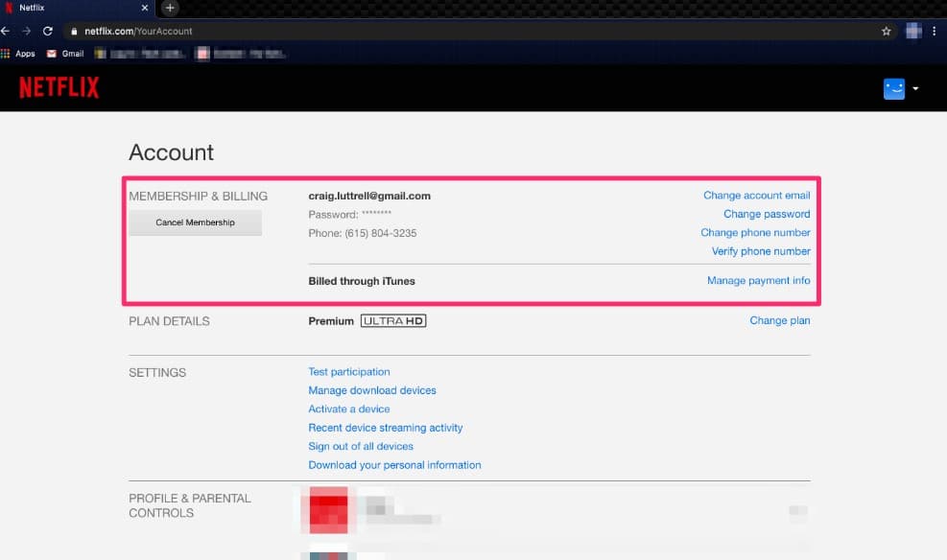Click Change account email link
Viewport: 947px width, 560px height.
757,196
